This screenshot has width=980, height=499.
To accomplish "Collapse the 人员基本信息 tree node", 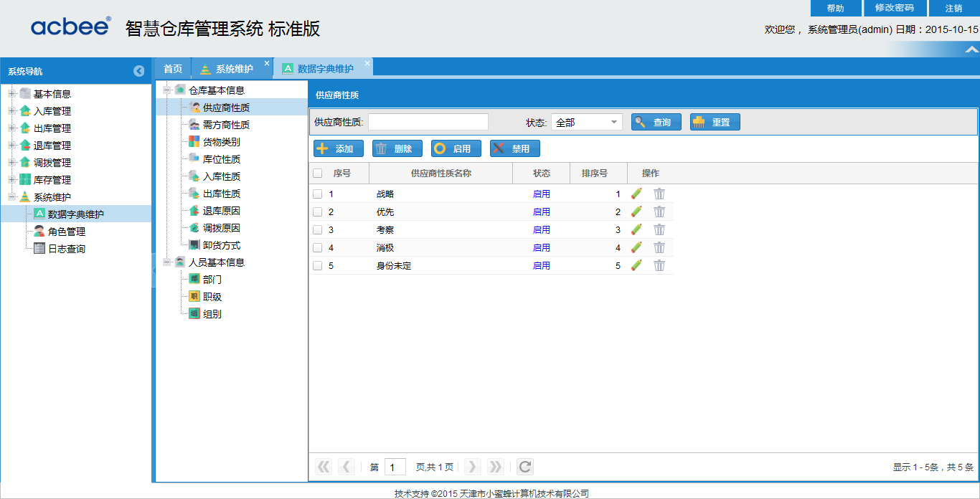I will [166, 262].
